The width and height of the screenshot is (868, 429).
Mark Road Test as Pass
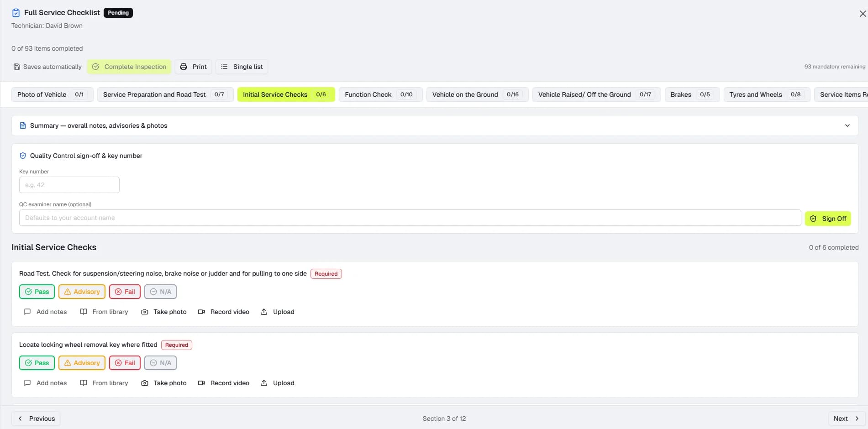coord(37,292)
